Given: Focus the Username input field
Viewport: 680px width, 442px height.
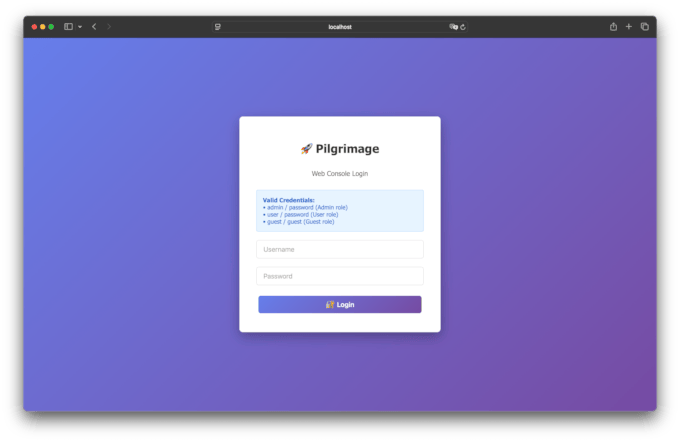Looking at the screenshot, I should click(x=339, y=249).
